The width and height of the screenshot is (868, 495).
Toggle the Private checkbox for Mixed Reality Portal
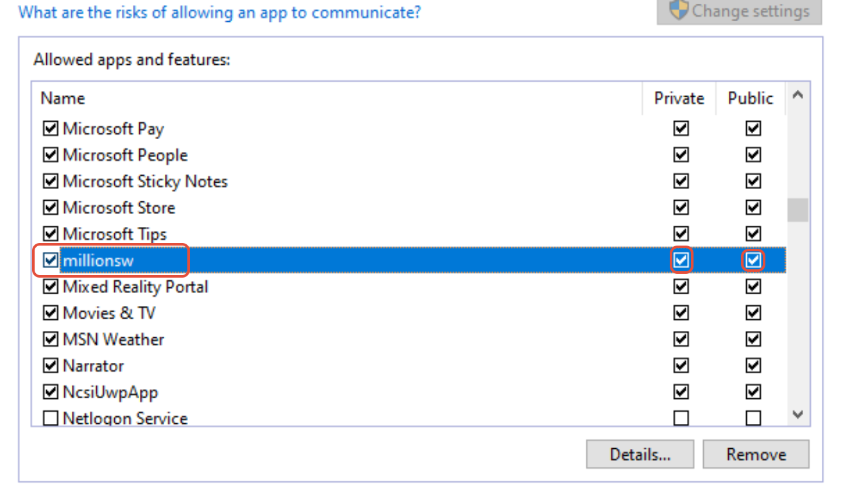[681, 287]
